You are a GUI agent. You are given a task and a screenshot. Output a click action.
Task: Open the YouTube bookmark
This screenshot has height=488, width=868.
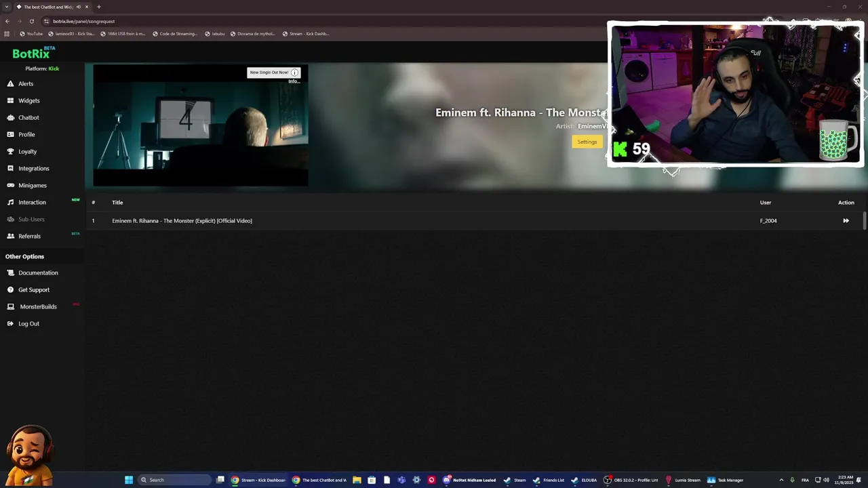point(31,34)
